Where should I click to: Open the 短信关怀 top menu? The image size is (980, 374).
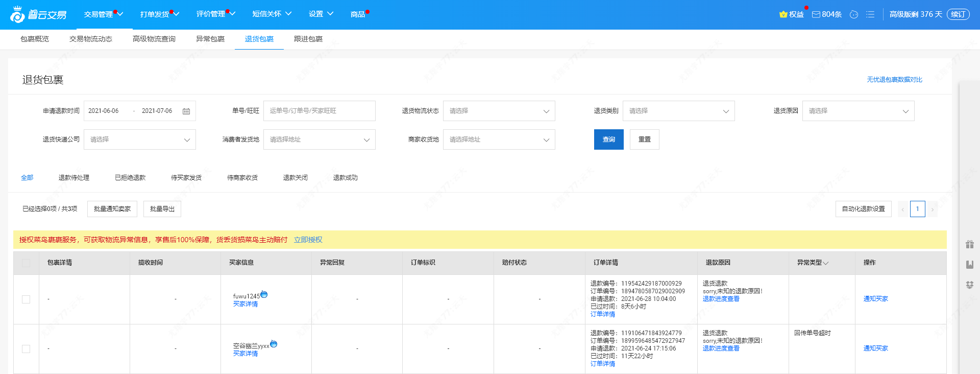(x=272, y=14)
